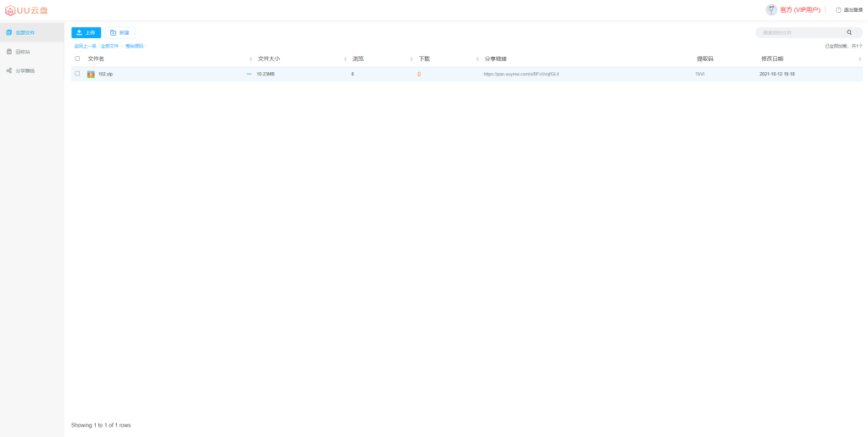Toggle the select-all checkbox in header
Screen dimensions: 868x437
tap(77, 59)
